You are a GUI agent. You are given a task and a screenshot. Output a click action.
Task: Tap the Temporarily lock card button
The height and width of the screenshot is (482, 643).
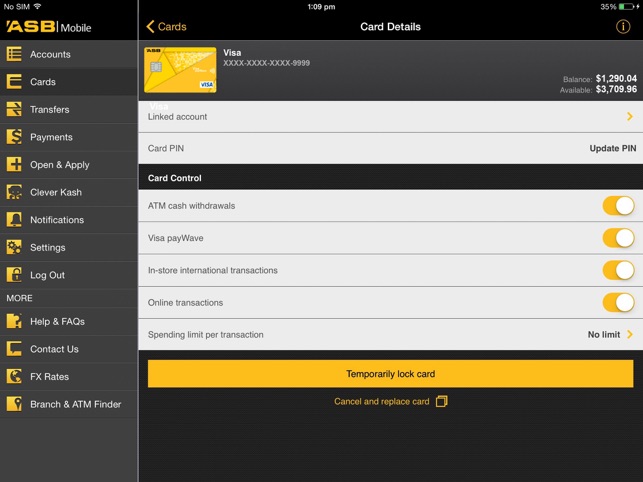pos(390,374)
